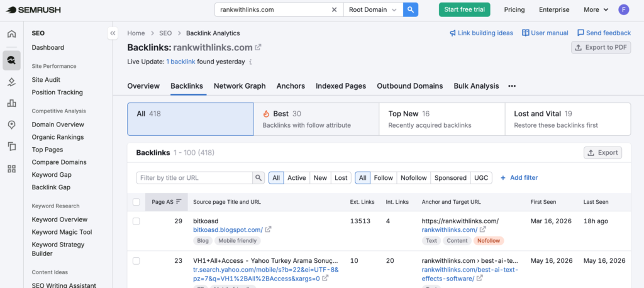
Task: Click the Filter by title or URL field
Action: point(194,178)
